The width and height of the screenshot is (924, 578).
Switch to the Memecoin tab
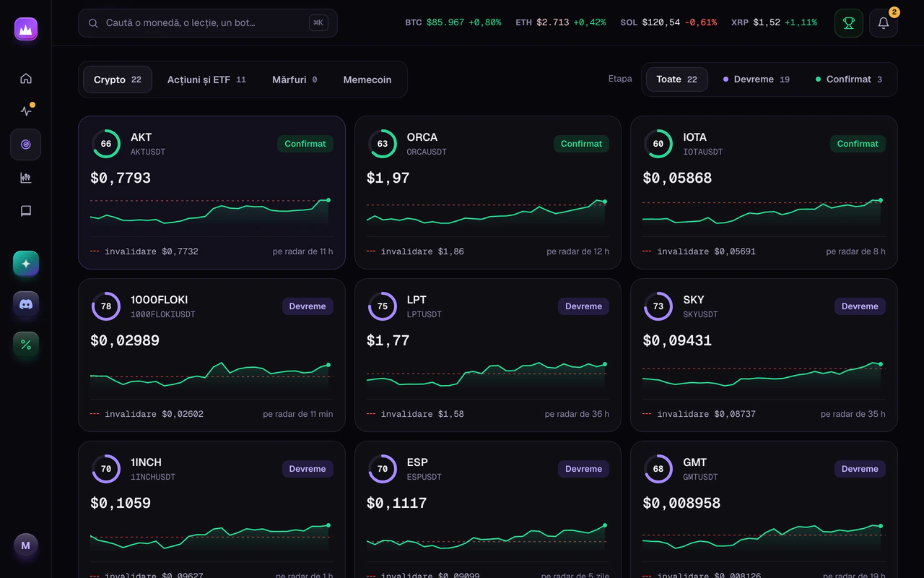(x=367, y=79)
